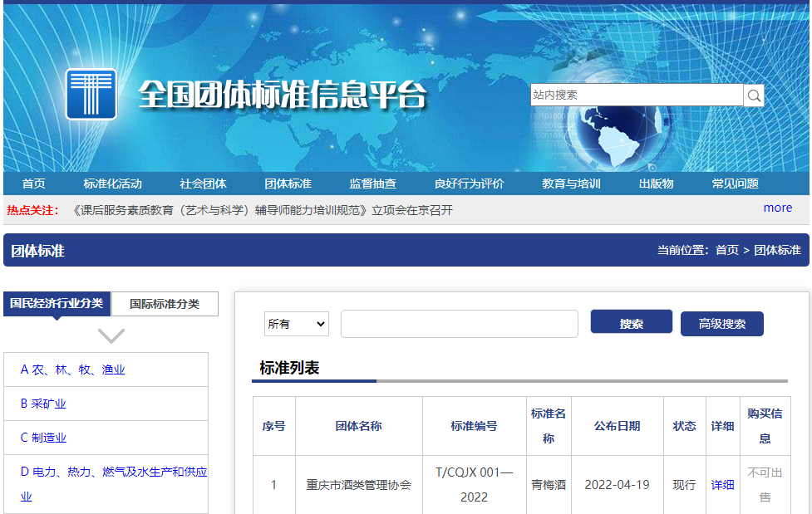Open the more link in hot topics

pyautogui.click(x=778, y=208)
